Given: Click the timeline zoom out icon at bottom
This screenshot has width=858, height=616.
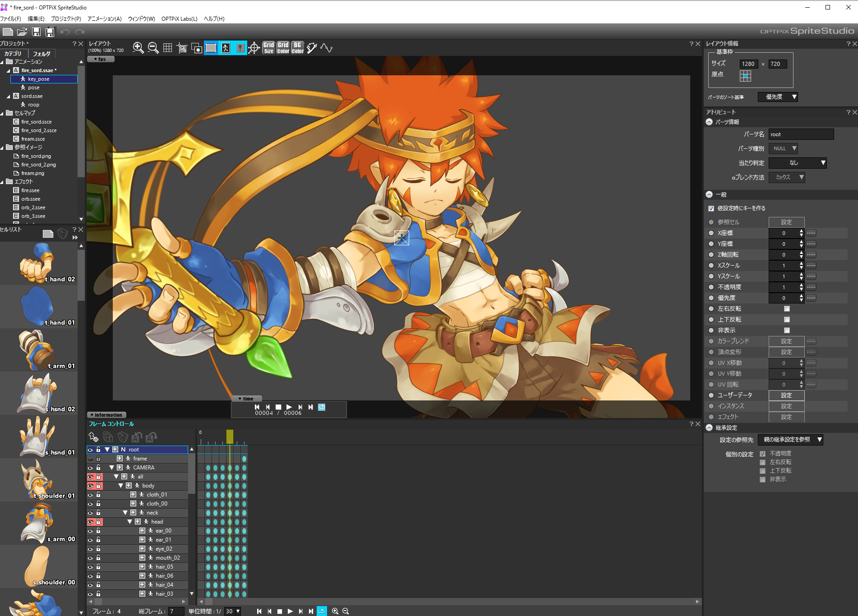Looking at the screenshot, I should (346, 611).
